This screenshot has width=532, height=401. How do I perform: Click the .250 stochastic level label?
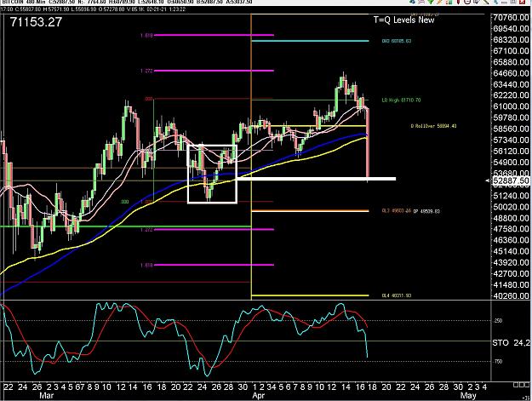coord(498,321)
